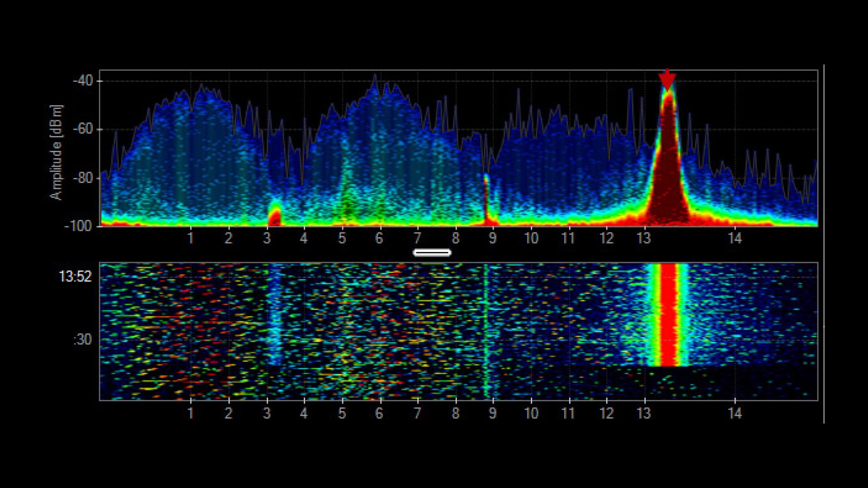
Task: Pick channel 14 on the waterfall view axis
Action: click(x=735, y=413)
